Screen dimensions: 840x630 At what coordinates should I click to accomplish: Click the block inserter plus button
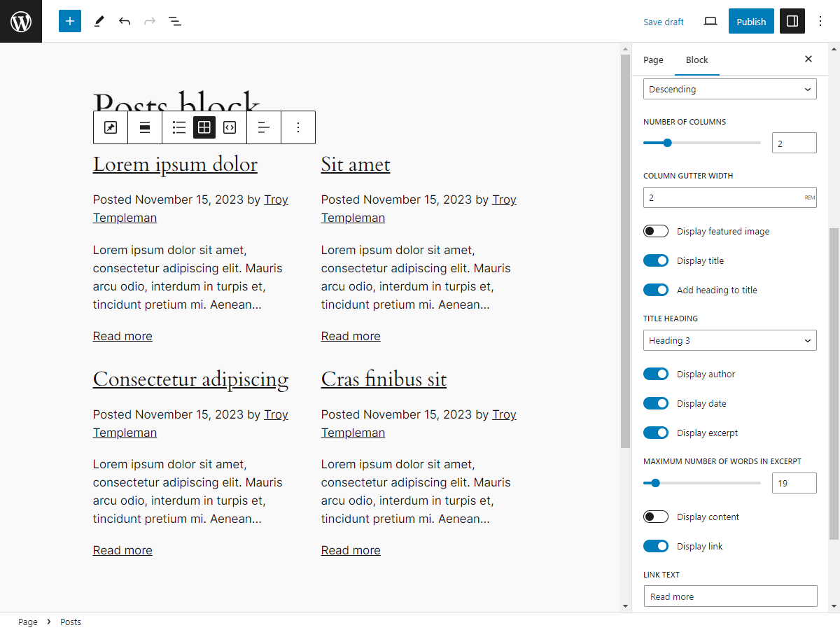click(70, 21)
